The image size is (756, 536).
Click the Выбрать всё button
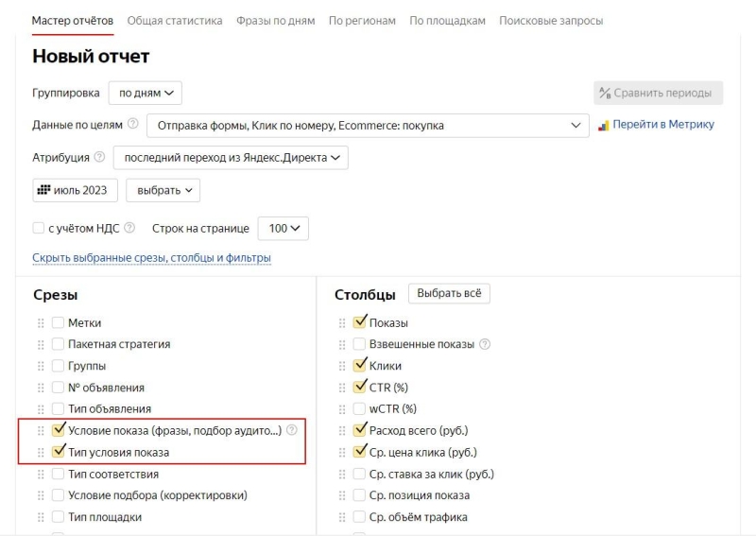pyautogui.click(x=449, y=293)
